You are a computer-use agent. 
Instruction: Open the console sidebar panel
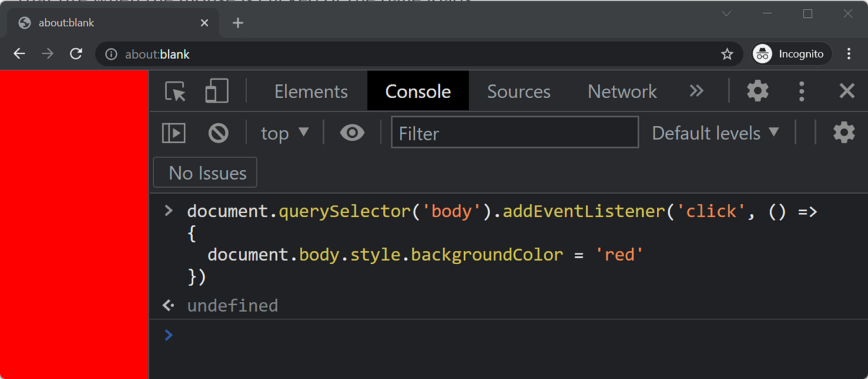click(174, 132)
